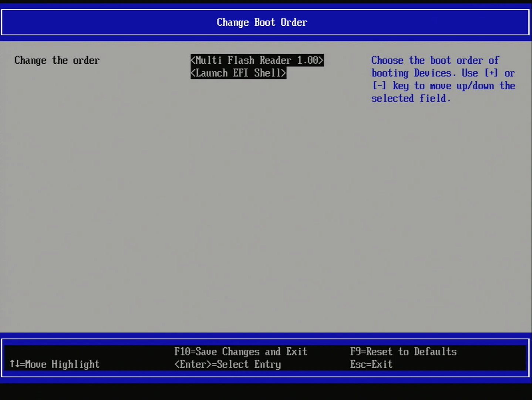Click 'move up/down' in the help text

tap(462, 86)
